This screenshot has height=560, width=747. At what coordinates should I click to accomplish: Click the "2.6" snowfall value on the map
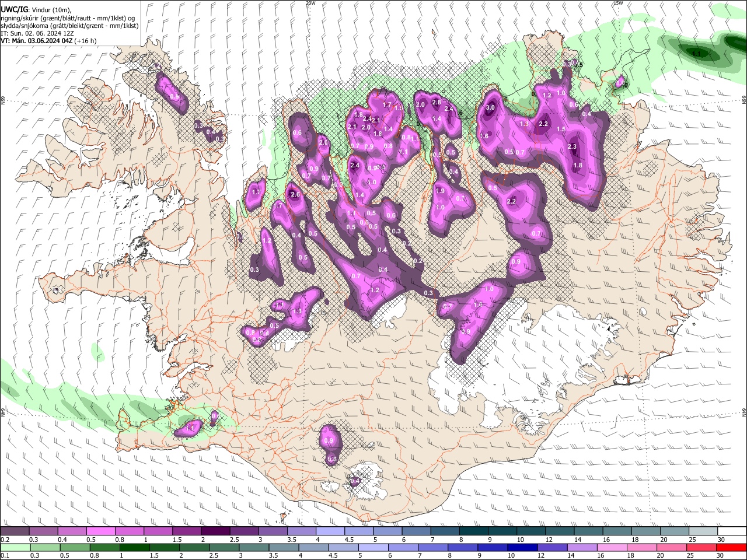[x=295, y=195]
